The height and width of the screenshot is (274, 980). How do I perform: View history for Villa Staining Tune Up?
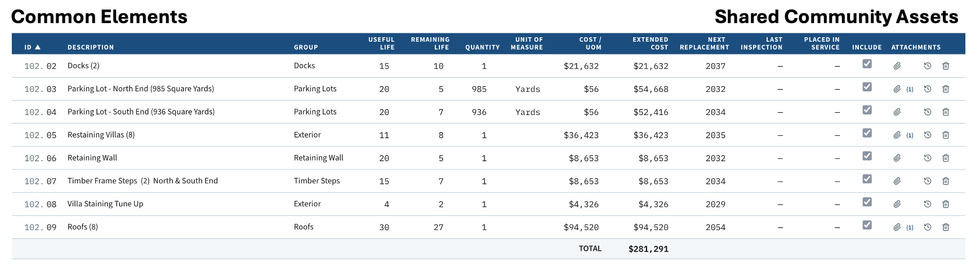click(x=928, y=205)
